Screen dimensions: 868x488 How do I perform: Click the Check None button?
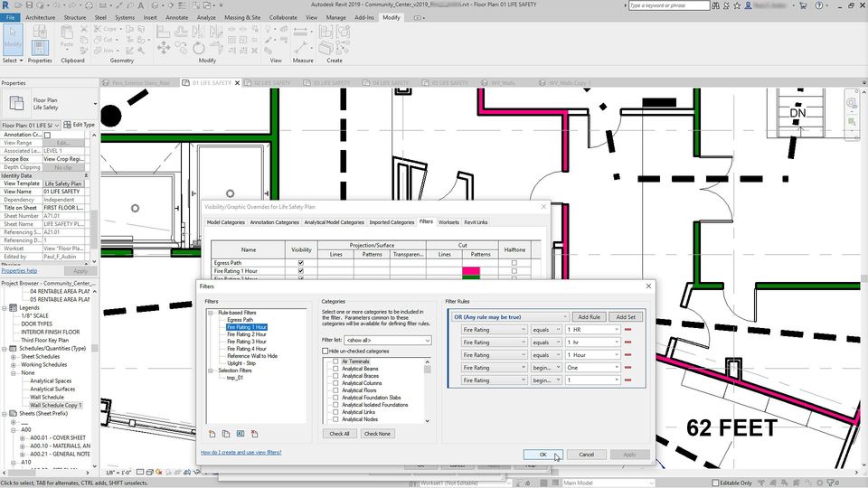(x=377, y=434)
